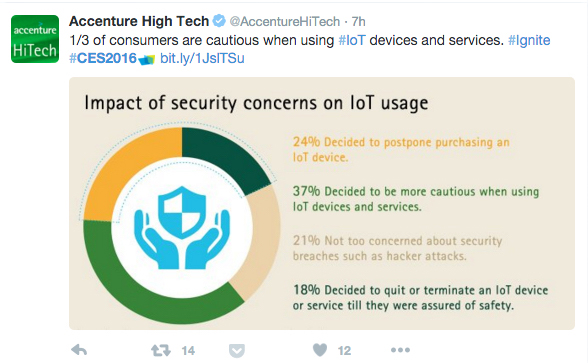Click the CES2016 hashtag emoji icon
The height and width of the screenshot is (363, 588).
147,59
